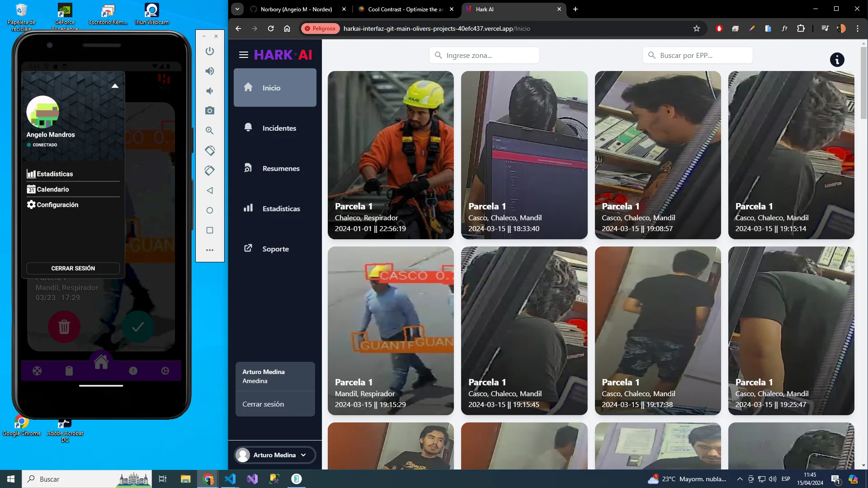
Task: Switch to the Cool Contrast tab
Action: [x=405, y=9]
